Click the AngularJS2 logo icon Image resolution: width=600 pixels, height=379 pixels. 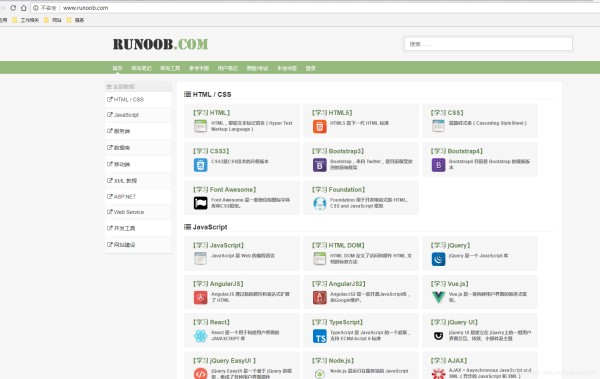320,297
